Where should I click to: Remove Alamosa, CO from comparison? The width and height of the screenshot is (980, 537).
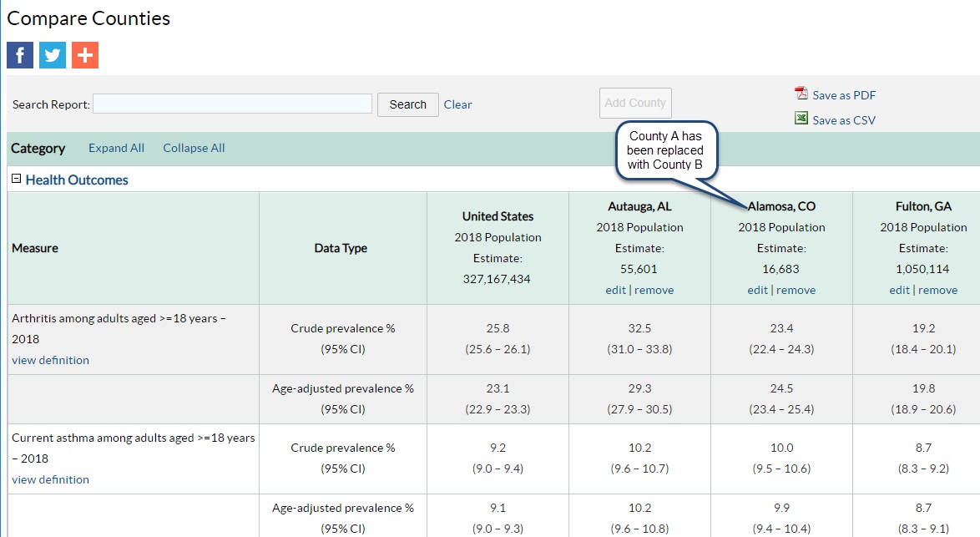796,290
